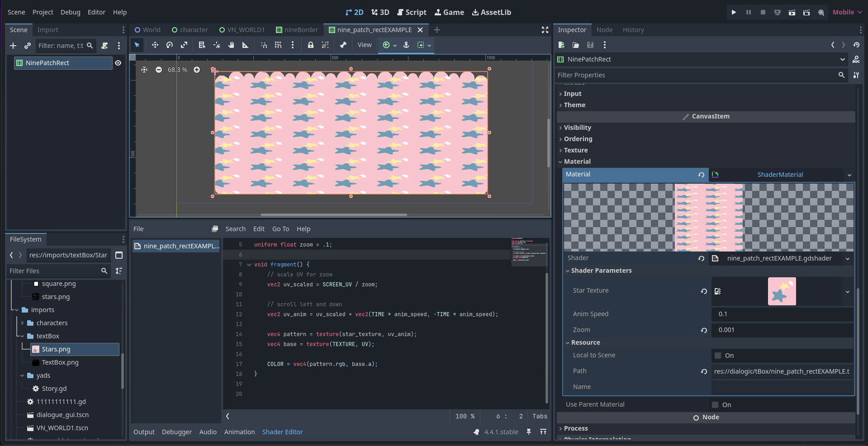Viewport: 868px width, 446px height.
Task: Lock the selected node
Action: click(311, 45)
